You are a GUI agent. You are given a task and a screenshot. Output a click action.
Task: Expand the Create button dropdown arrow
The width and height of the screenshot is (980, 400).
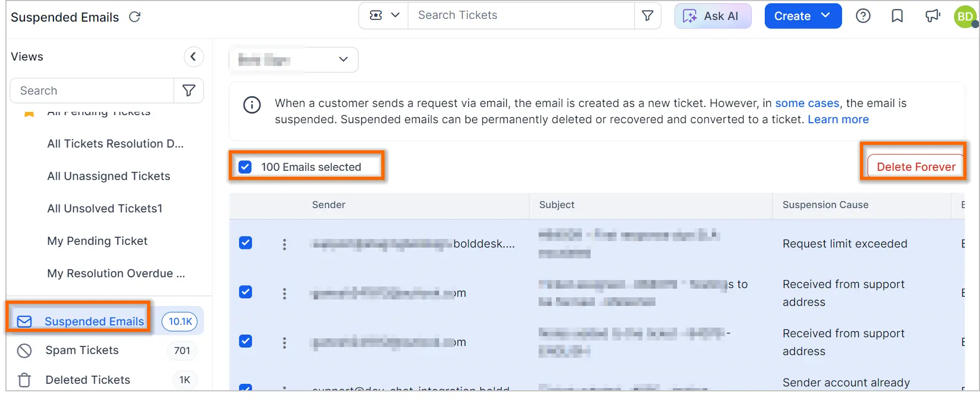click(x=826, y=16)
